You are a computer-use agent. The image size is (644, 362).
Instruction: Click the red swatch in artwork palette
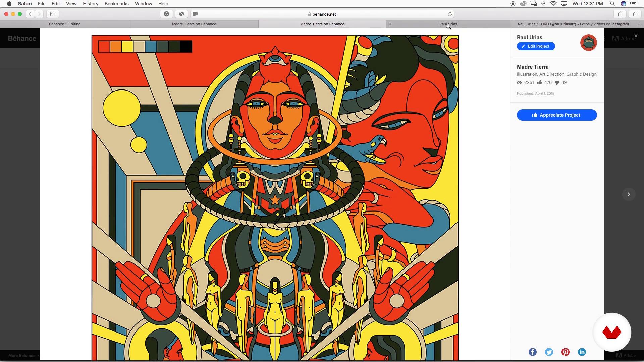point(104,47)
